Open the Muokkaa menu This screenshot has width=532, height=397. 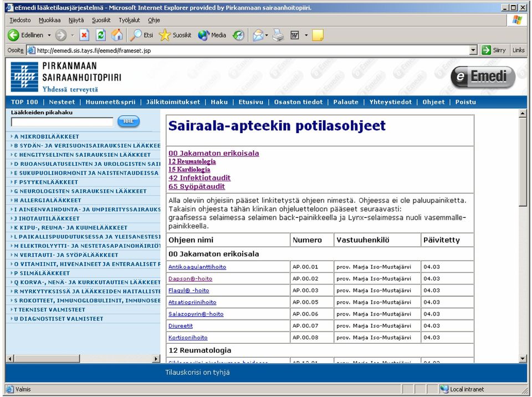pyautogui.click(x=49, y=20)
